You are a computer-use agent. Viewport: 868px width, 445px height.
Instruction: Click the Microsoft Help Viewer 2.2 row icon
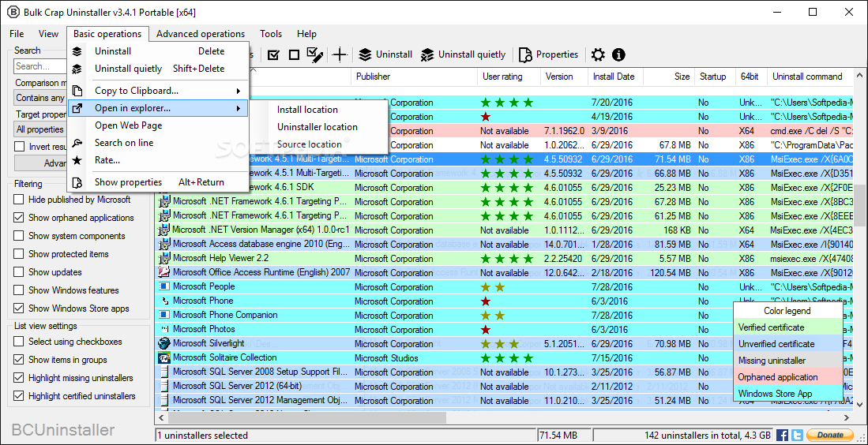(x=163, y=258)
